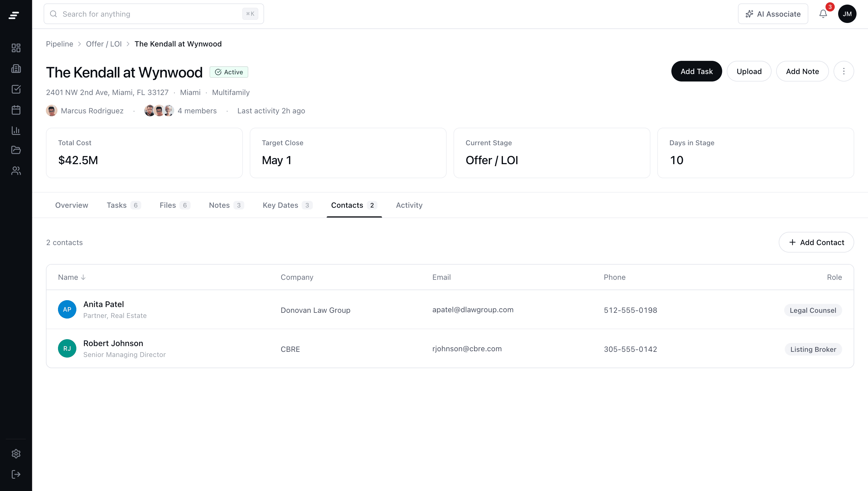Add a contact with the Add Contact button
Screen dimensions: 868x491
[816, 242]
